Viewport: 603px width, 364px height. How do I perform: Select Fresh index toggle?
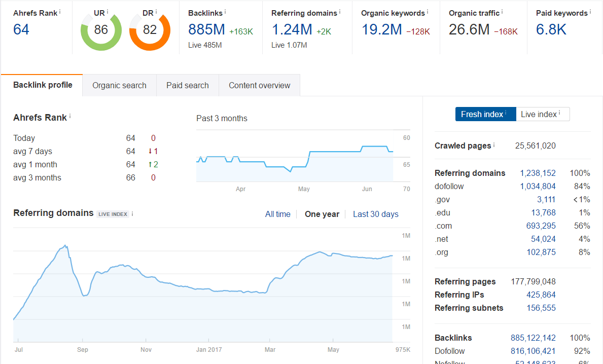(485, 114)
